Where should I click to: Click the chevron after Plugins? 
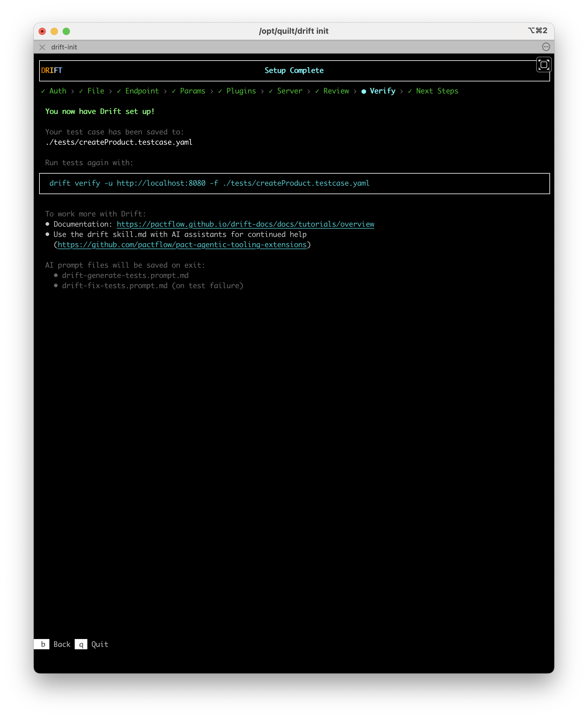click(x=262, y=91)
